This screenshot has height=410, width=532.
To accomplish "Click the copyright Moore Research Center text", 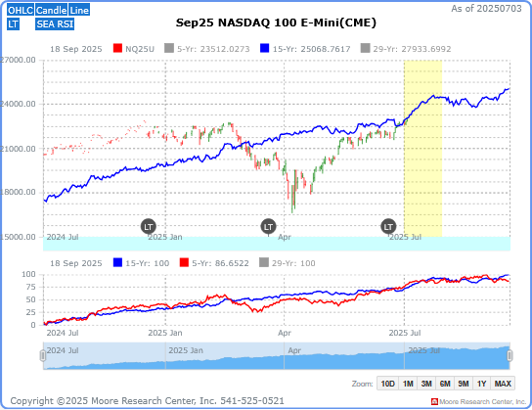I will pyautogui.click(x=148, y=401).
